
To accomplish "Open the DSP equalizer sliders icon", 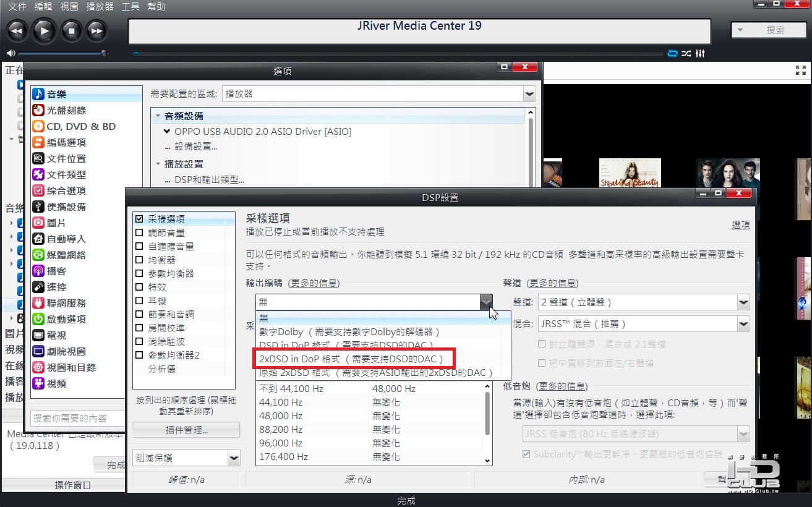I will point(700,54).
